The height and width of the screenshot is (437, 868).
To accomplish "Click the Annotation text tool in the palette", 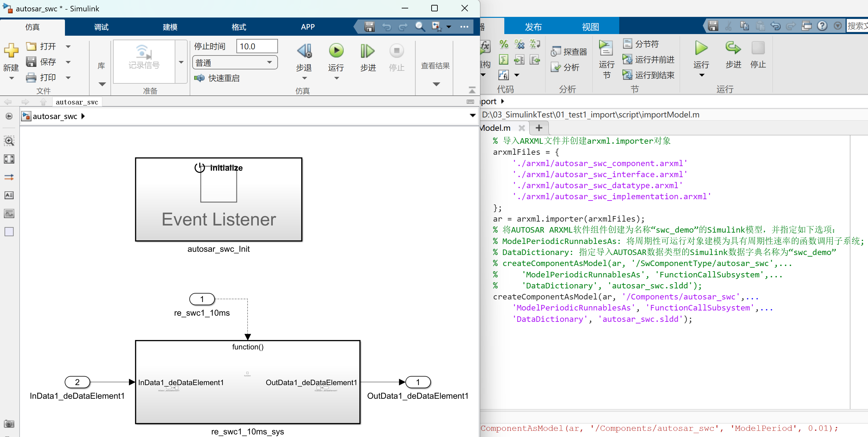I will (9, 195).
